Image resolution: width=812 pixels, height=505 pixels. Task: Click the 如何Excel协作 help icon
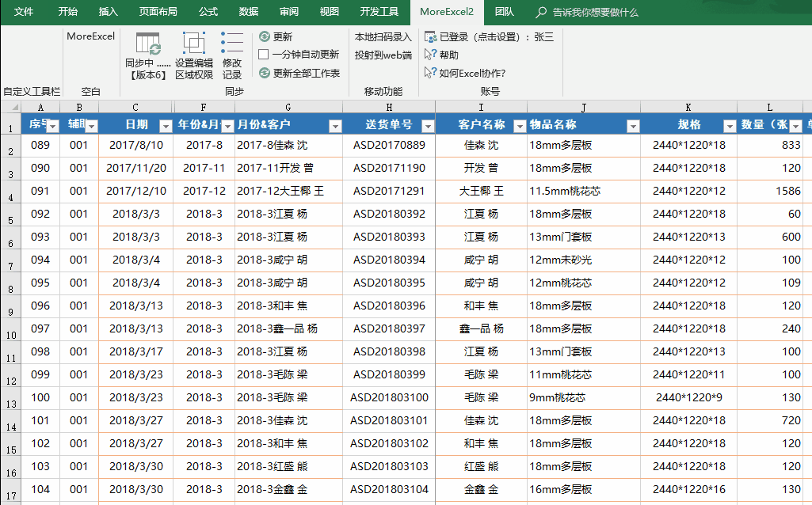[430, 73]
